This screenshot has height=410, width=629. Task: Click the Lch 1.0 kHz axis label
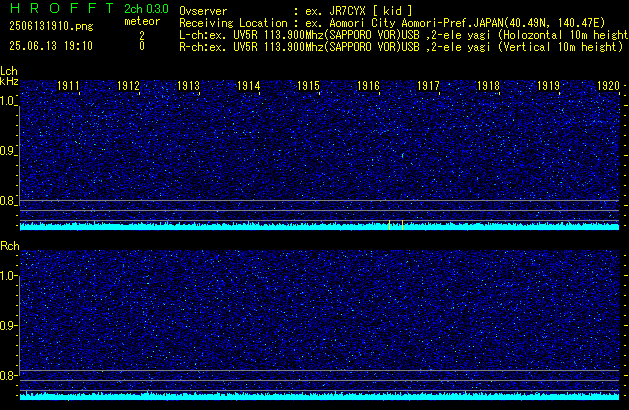7,101
